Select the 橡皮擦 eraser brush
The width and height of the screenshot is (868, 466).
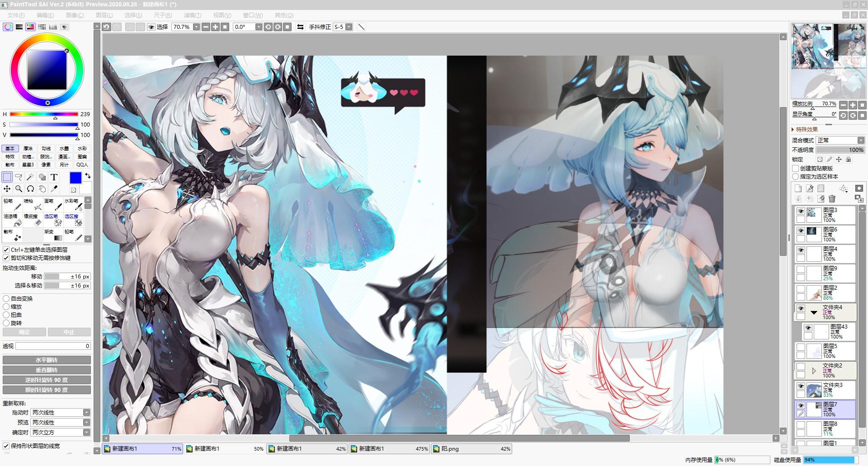click(32, 220)
